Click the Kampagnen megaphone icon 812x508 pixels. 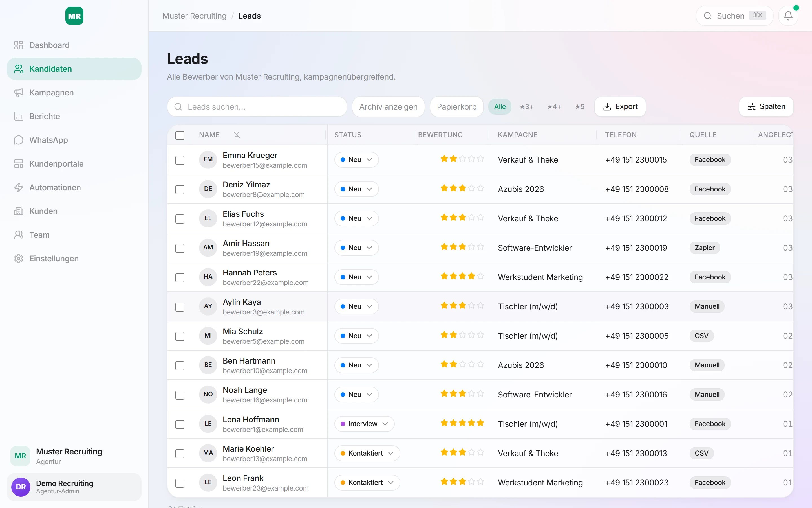(x=18, y=92)
